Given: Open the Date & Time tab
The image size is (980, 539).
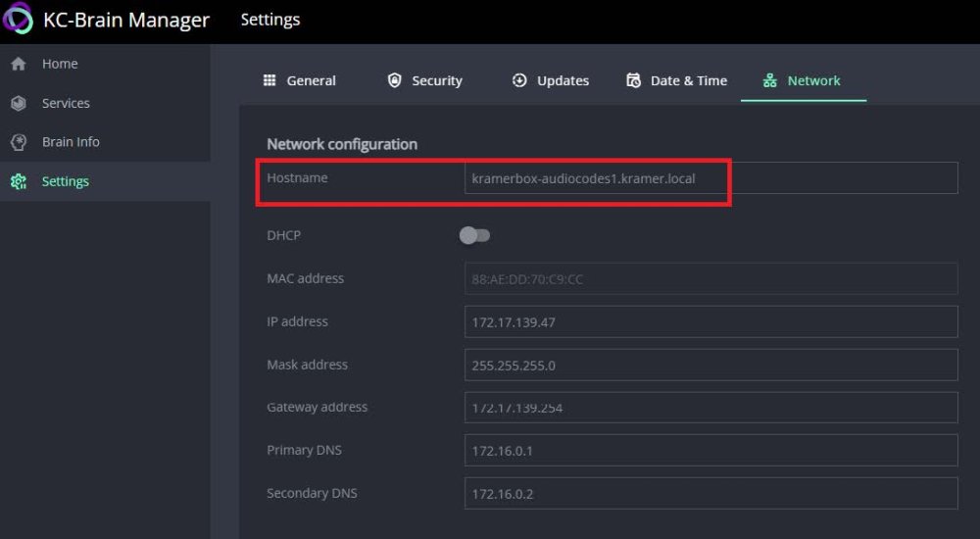Looking at the screenshot, I should point(688,80).
